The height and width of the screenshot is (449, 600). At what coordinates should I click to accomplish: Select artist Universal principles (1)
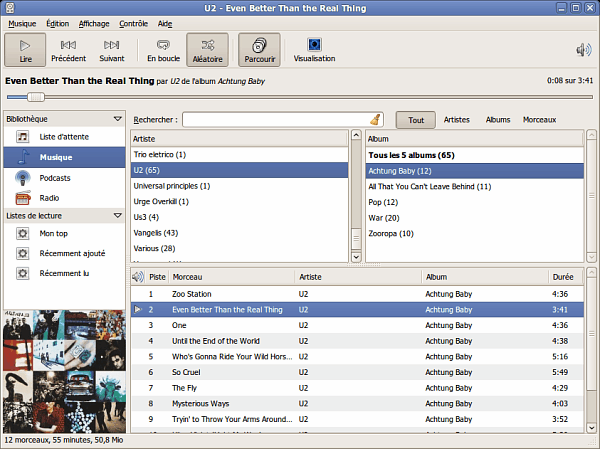240,186
